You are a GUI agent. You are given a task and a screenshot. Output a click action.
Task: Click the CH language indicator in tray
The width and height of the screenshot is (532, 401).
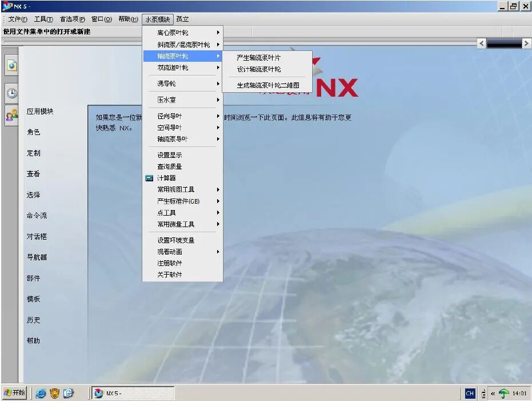pos(470,393)
